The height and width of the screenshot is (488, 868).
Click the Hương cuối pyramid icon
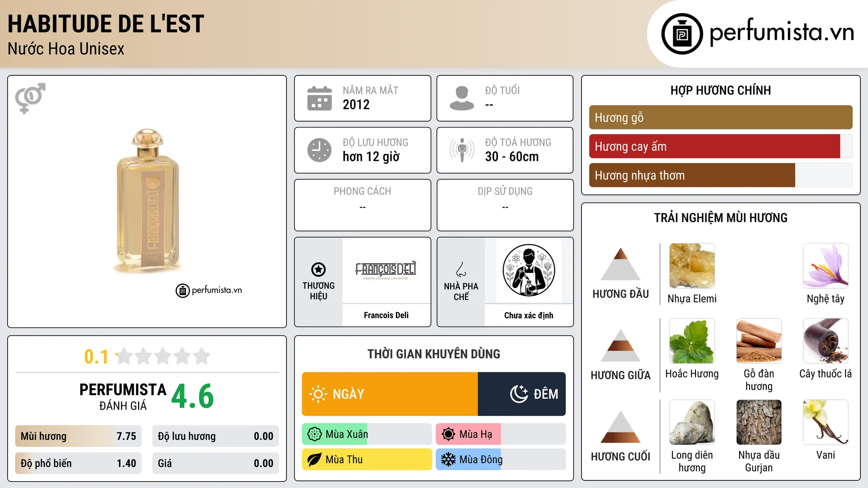tap(620, 427)
